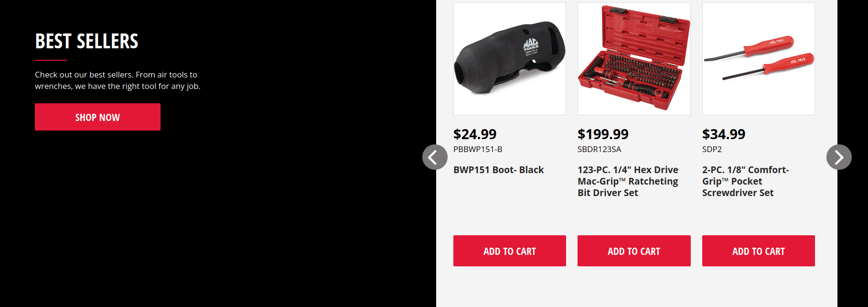Click the best sellers description text

click(118, 80)
